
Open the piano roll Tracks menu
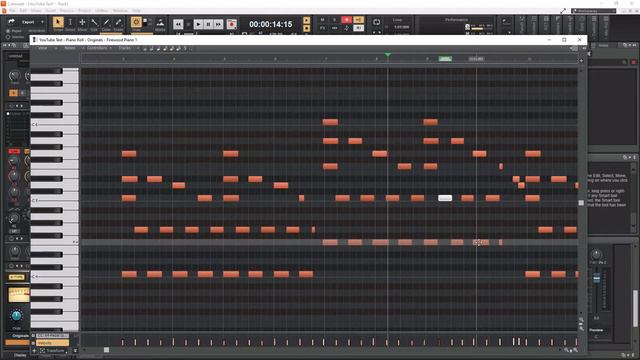pyautogui.click(x=125, y=48)
